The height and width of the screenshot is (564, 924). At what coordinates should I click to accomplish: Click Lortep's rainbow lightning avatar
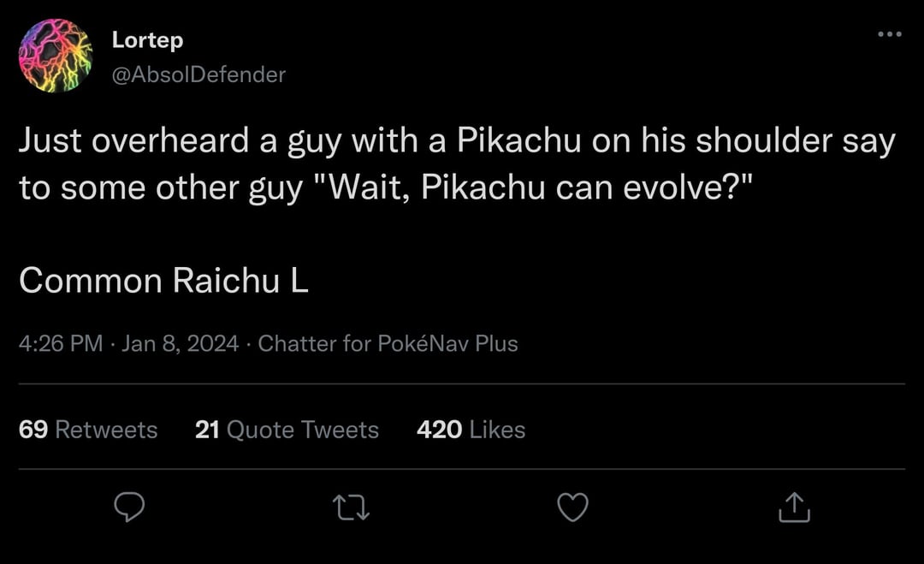(55, 56)
